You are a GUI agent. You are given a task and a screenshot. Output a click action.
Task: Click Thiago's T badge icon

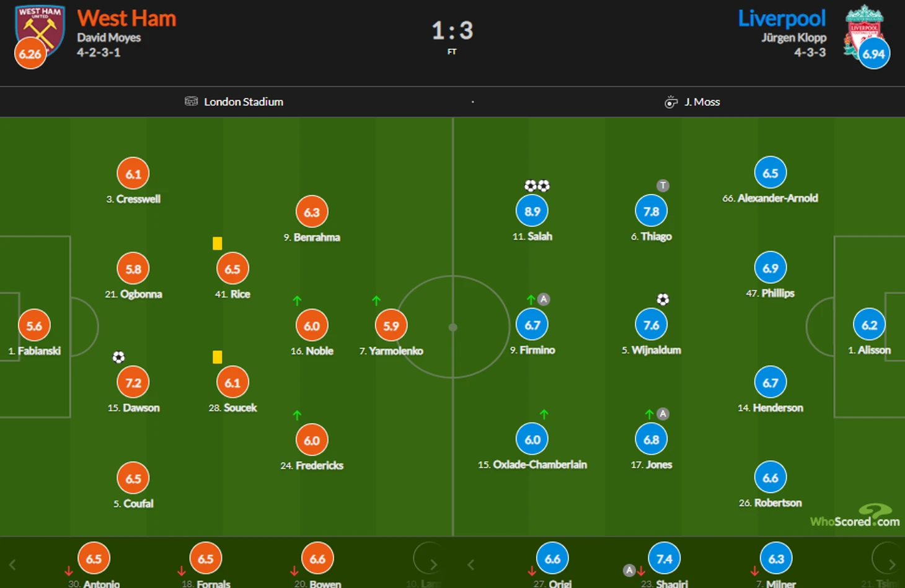[x=663, y=185]
